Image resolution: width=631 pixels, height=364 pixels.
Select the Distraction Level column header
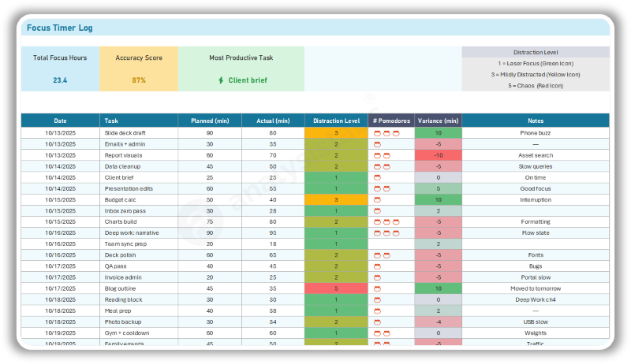coord(336,121)
